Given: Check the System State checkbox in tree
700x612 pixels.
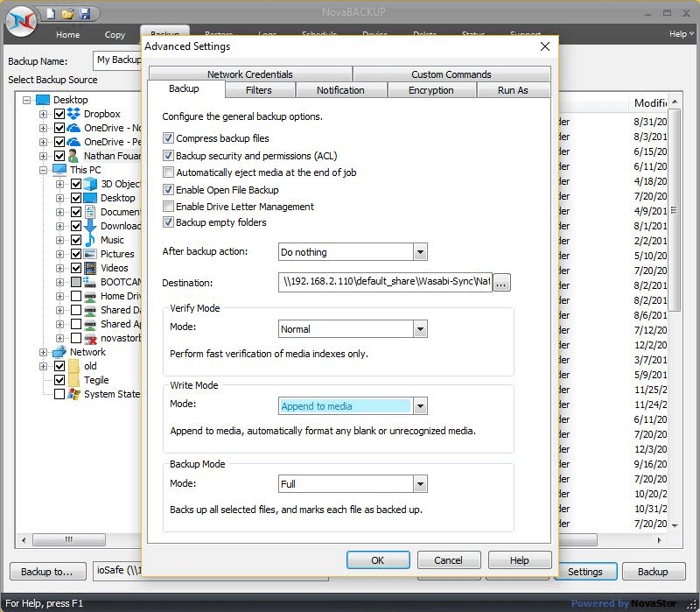Looking at the screenshot, I should pos(59,394).
